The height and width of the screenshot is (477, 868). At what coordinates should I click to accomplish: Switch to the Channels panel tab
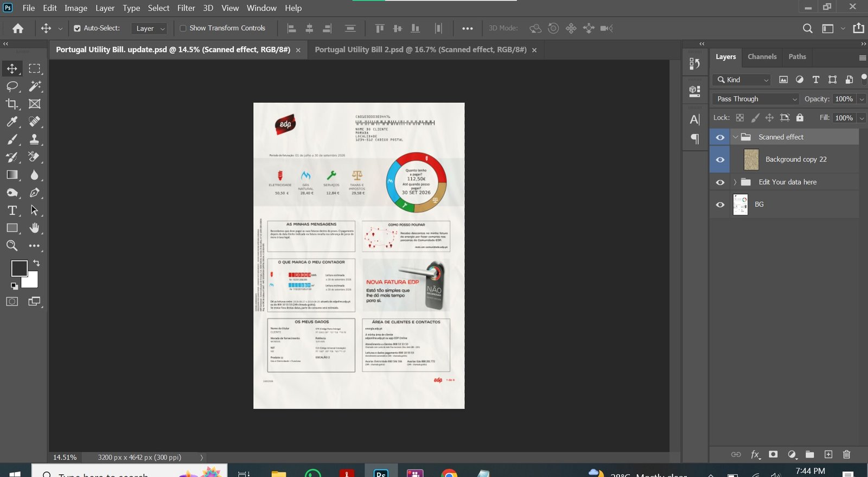(x=762, y=56)
